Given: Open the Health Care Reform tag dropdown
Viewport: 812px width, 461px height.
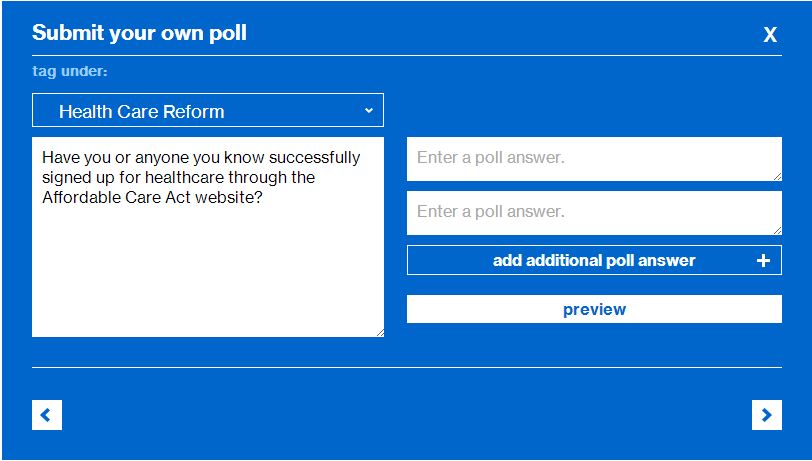Looking at the screenshot, I should (207, 111).
